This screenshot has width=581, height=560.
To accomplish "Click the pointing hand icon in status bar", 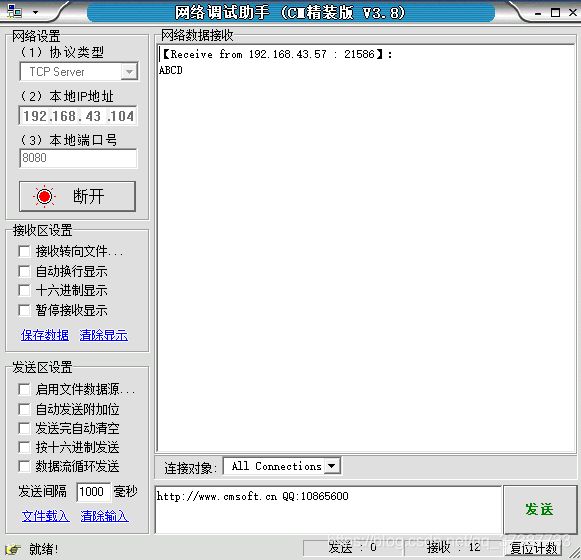I will tap(13, 549).
